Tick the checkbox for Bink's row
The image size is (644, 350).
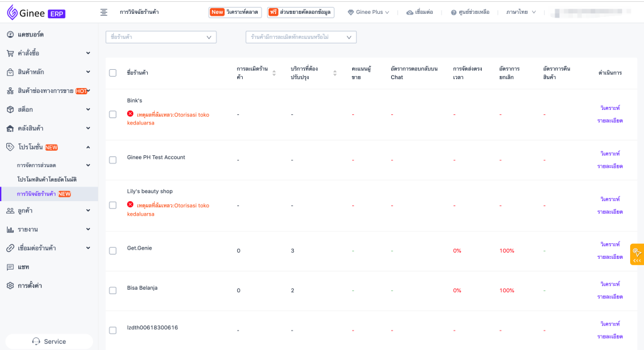click(113, 114)
